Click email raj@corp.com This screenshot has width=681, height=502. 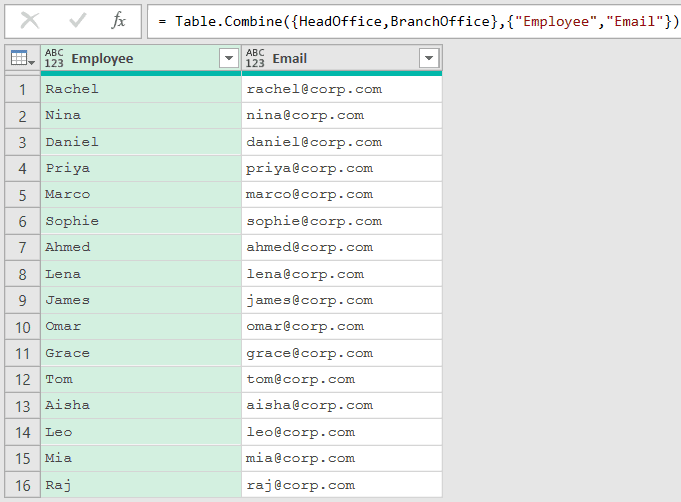tap(301, 485)
